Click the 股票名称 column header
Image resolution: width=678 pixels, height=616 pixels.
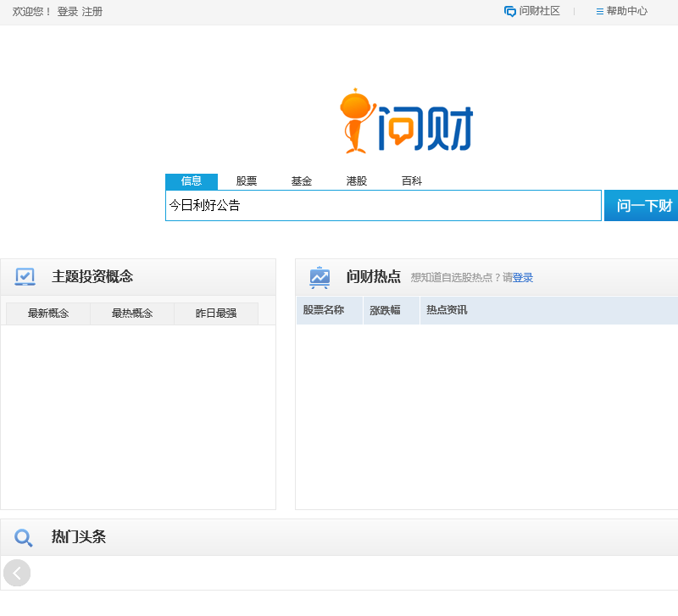pyautogui.click(x=330, y=310)
